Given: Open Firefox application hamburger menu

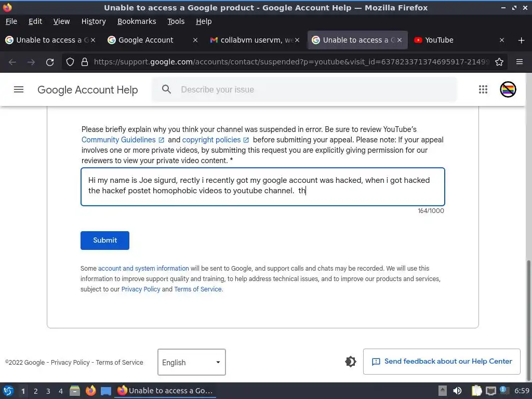Looking at the screenshot, I should pyautogui.click(x=520, y=62).
